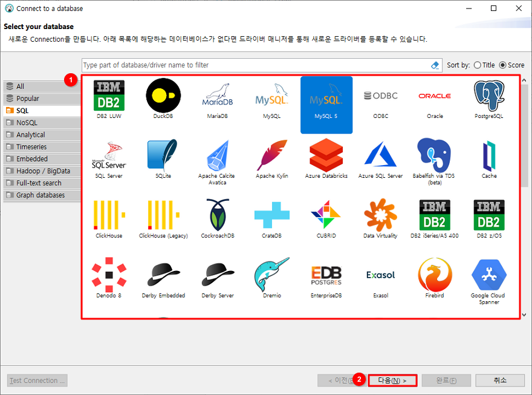The image size is (532, 395).
Task: Switch to Hadoop / BigData category
Action: 42,171
